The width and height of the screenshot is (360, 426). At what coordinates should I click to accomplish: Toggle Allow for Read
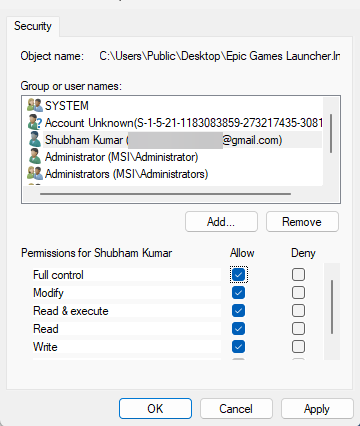[x=238, y=329]
